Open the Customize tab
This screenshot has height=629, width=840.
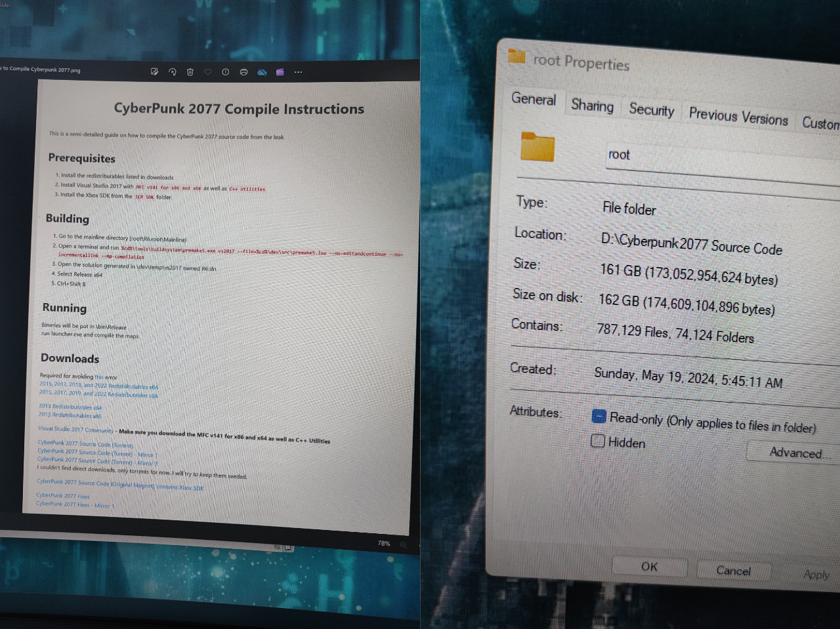tap(820, 123)
